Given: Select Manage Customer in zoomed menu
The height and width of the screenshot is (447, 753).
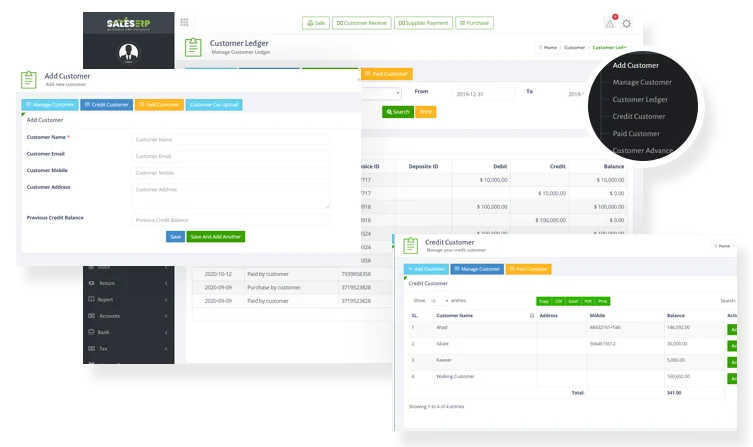Looking at the screenshot, I should pyautogui.click(x=642, y=82).
